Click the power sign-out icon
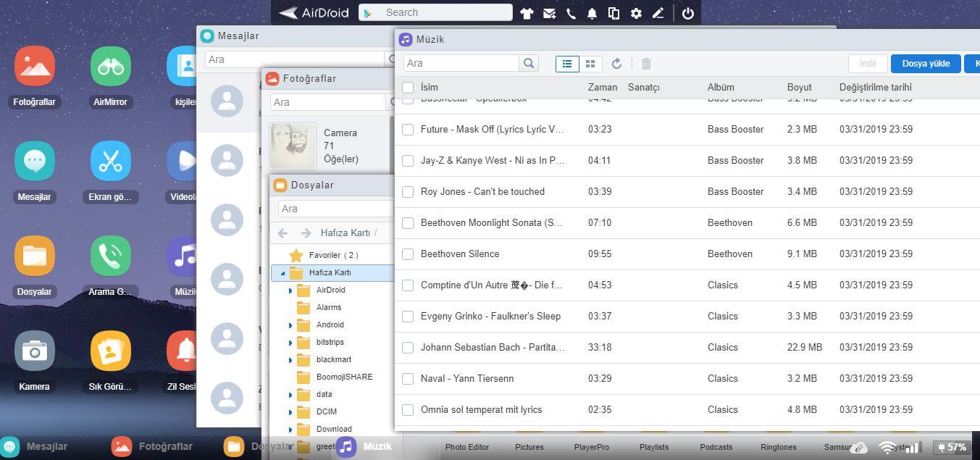 pos(688,13)
